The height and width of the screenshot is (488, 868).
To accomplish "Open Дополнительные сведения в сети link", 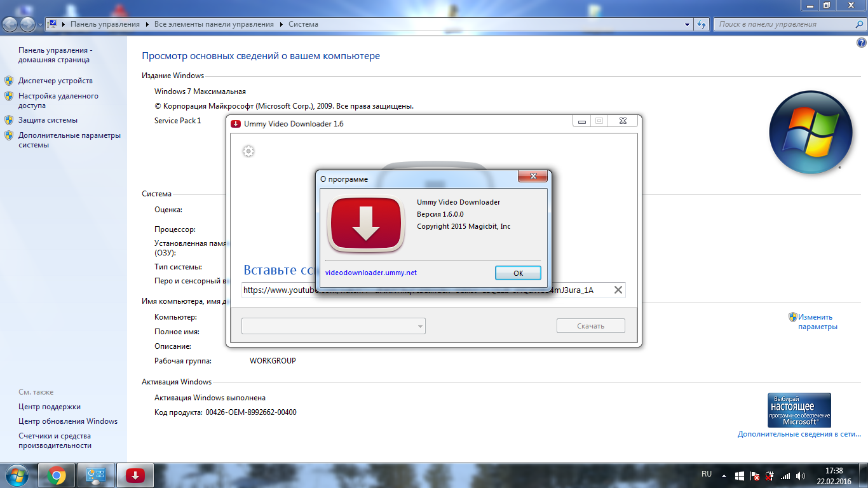I will click(799, 434).
